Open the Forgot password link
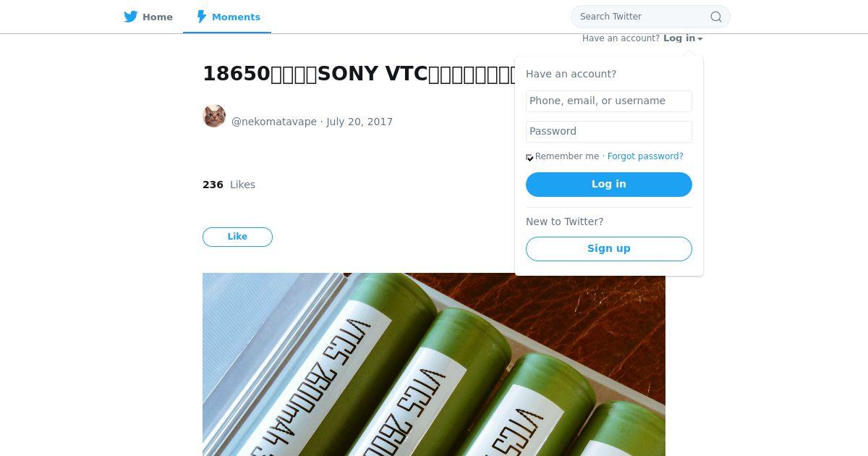The width and height of the screenshot is (868, 456). (645, 156)
